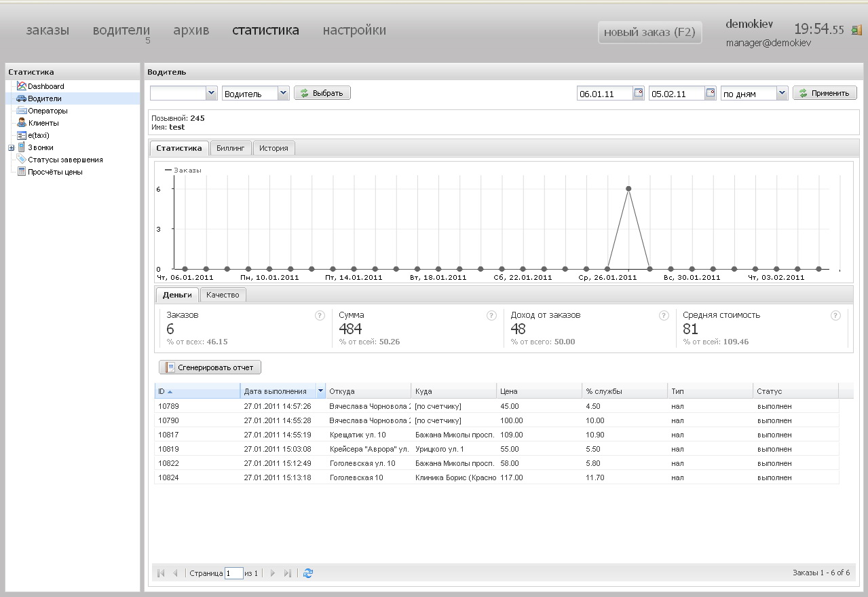The height and width of the screenshot is (597, 868).
Task: Click the manager@demokiev account label
Action: [768, 43]
